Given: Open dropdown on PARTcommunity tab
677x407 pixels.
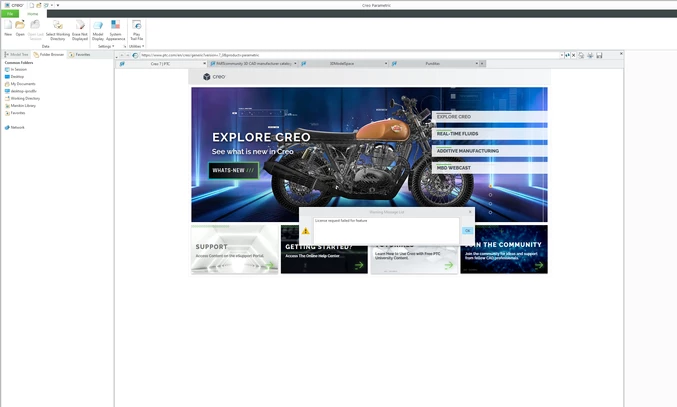Looking at the screenshot, I should (295, 63).
